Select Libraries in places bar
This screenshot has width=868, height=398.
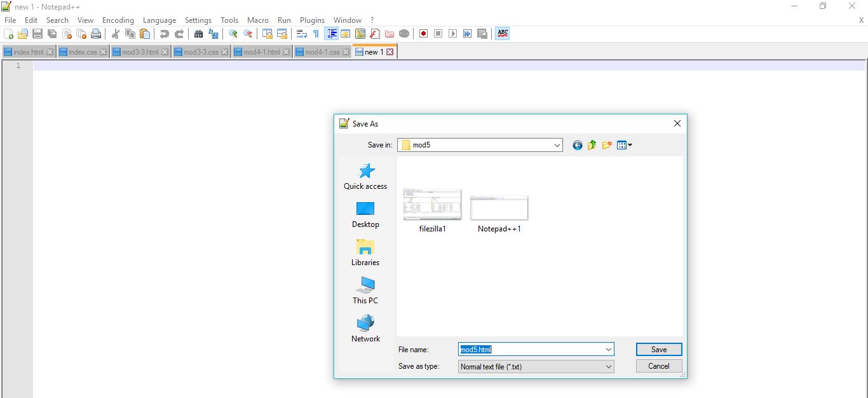(365, 253)
